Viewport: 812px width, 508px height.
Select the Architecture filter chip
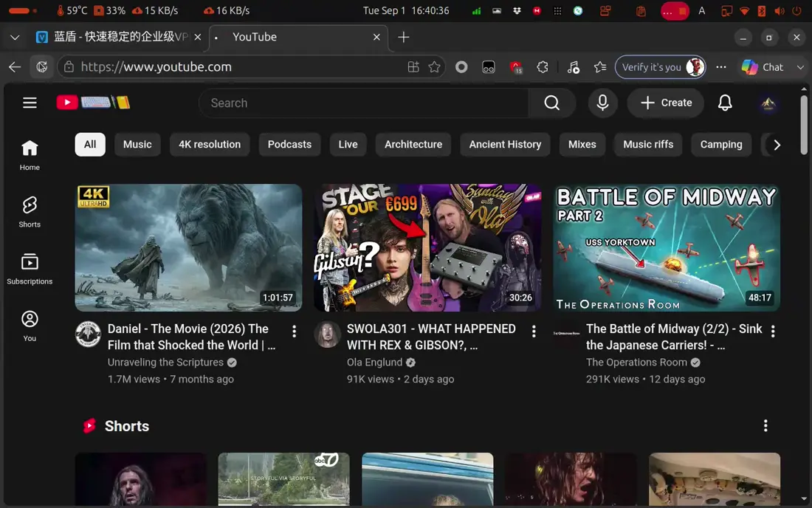(413, 145)
